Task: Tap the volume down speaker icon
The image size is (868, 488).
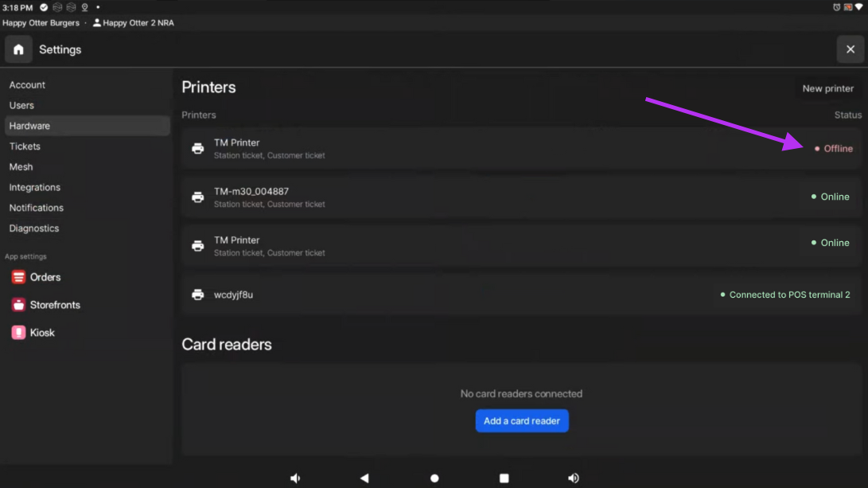Action: coord(295,478)
